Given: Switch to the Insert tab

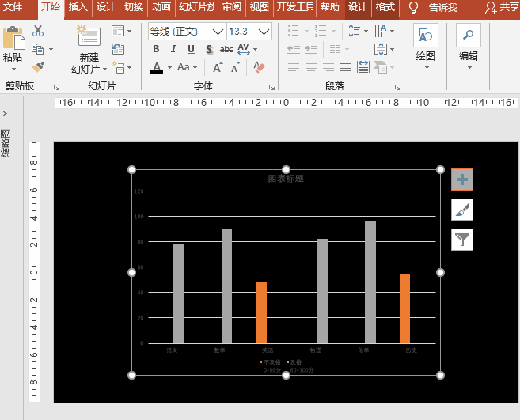Looking at the screenshot, I should [78, 7].
